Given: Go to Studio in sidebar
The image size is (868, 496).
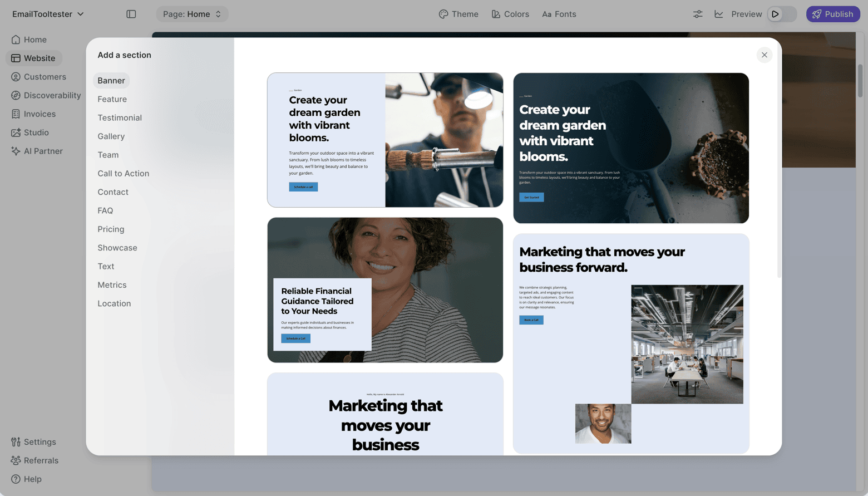Looking at the screenshot, I should click(36, 132).
